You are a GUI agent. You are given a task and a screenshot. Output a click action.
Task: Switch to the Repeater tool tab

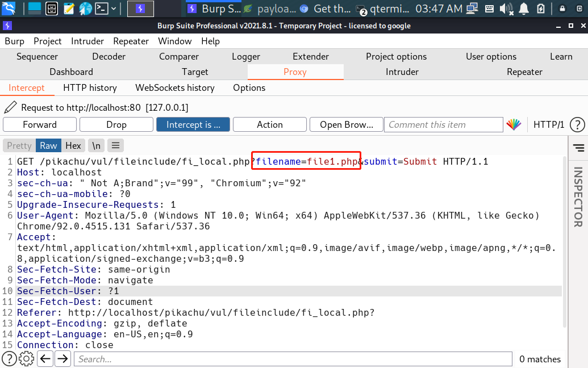point(524,72)
